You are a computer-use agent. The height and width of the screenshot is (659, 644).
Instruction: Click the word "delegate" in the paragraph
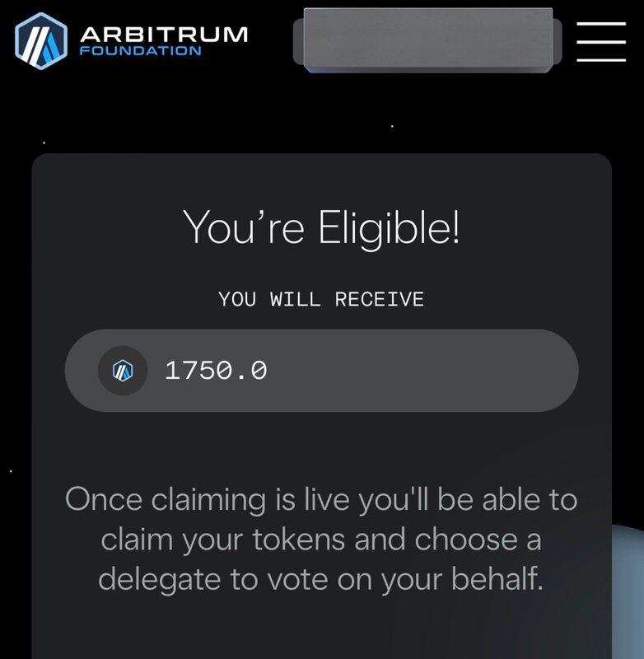coord(160,579)
